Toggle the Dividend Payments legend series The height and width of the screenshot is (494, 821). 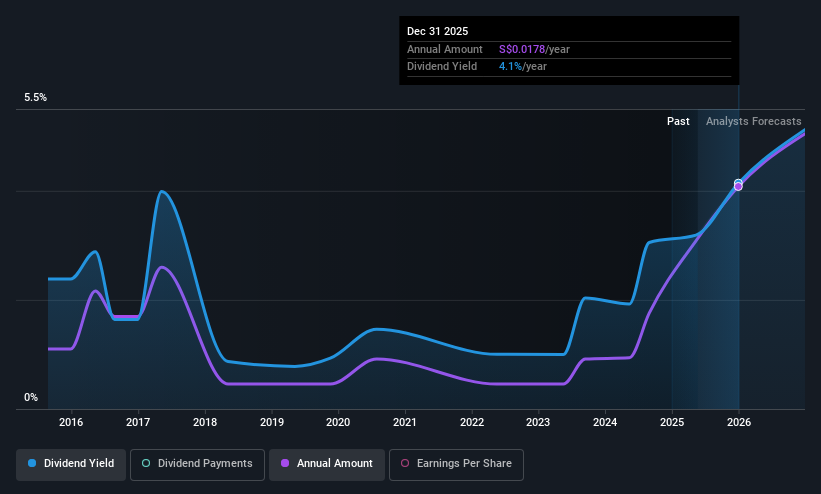click(197, 464)
